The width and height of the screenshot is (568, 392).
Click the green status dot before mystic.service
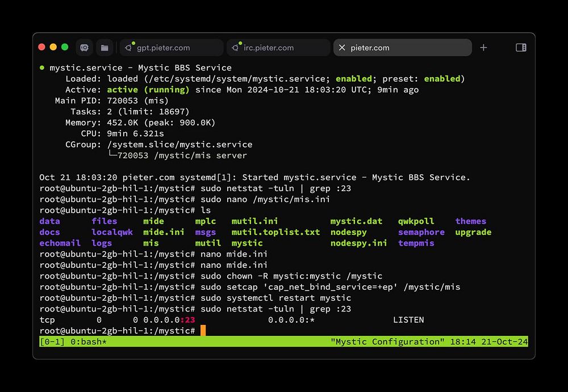42,68
